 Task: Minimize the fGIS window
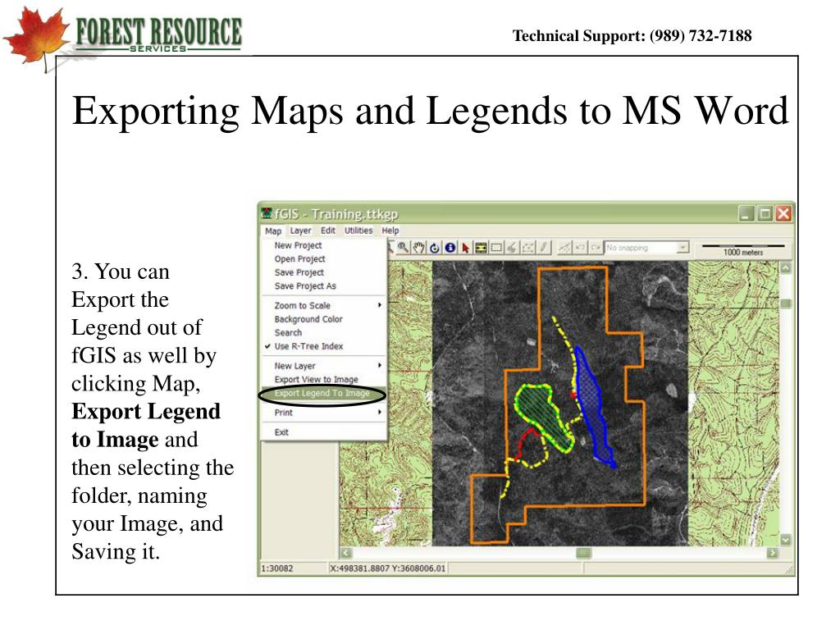pyautogui.click(x=746, y=214)
